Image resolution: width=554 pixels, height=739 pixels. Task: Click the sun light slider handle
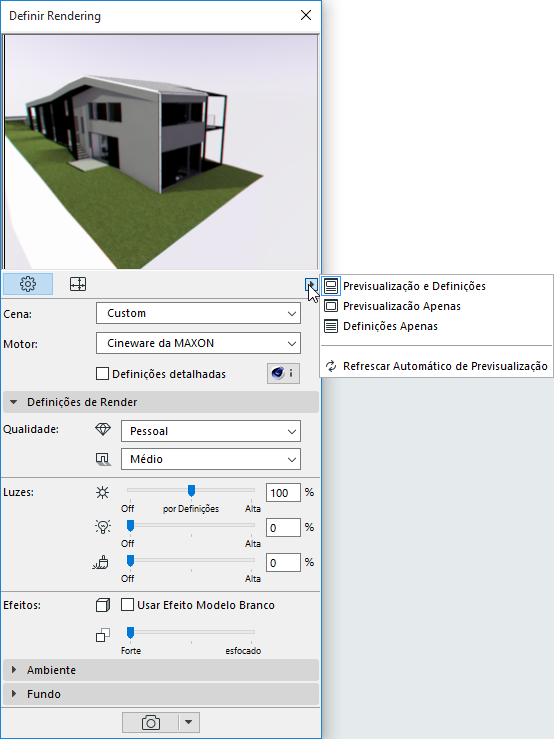pyautogui.click(x=191, y=491)
